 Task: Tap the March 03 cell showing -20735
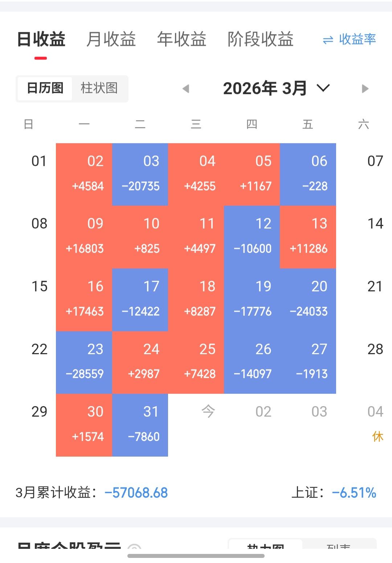click(140, 174)
